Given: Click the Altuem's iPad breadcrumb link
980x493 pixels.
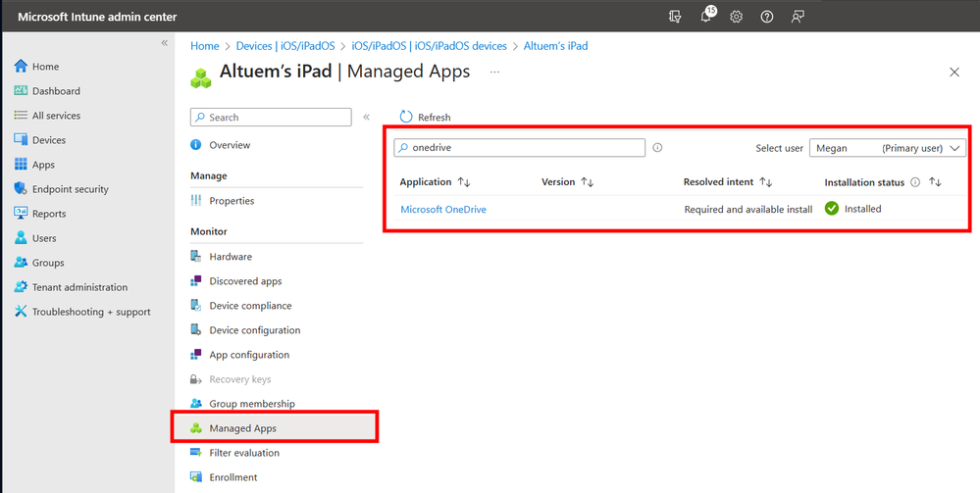Looking at the screenshot, I should pos(555,46).
